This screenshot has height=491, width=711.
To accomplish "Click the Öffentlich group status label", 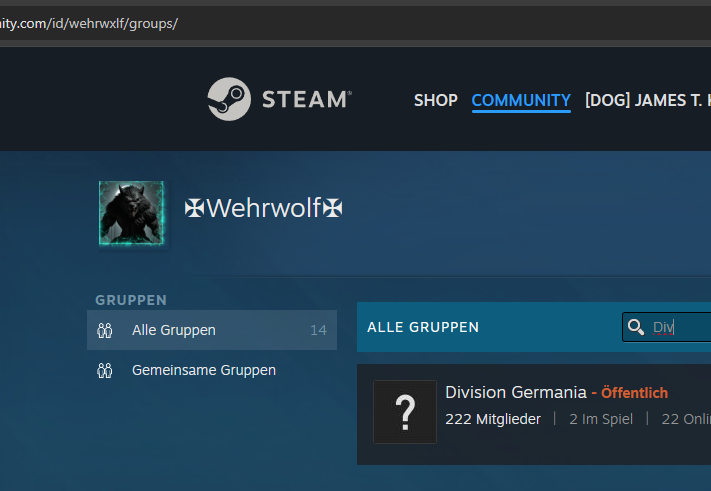I will [634, 393].
